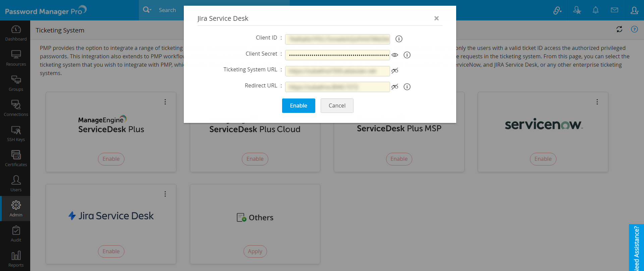Toggle Redirect URL visibility

[395, 87]
